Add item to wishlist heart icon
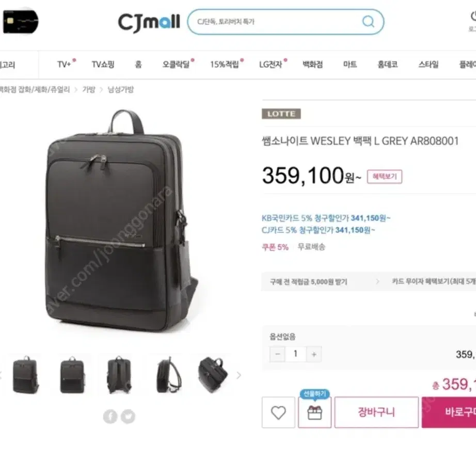The image size is (476, 476). coord(278,412)
